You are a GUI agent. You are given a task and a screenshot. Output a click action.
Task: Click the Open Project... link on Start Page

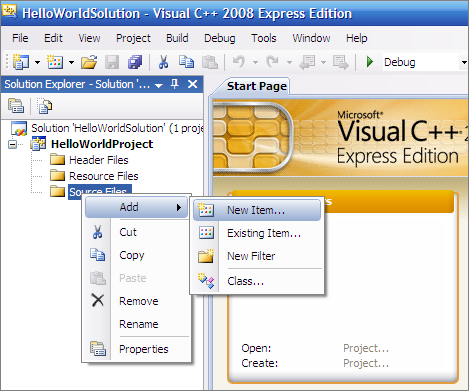click(366, 348)
